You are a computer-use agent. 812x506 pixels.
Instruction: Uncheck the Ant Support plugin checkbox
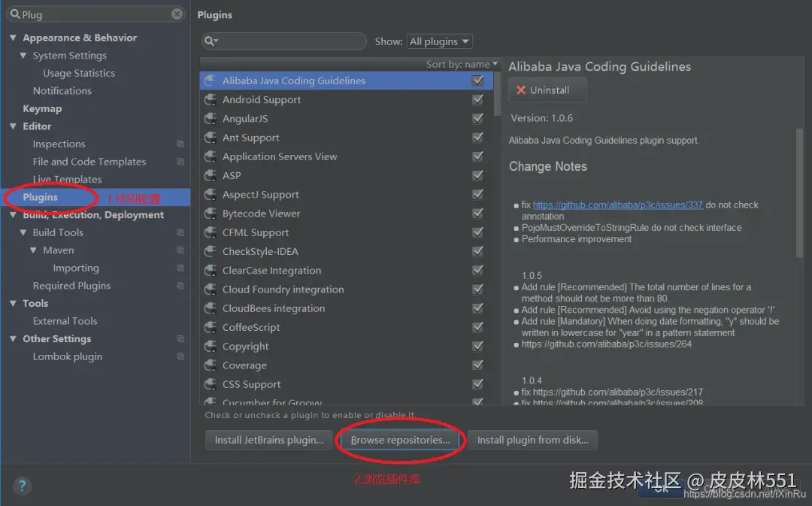[x=477, y=138]
